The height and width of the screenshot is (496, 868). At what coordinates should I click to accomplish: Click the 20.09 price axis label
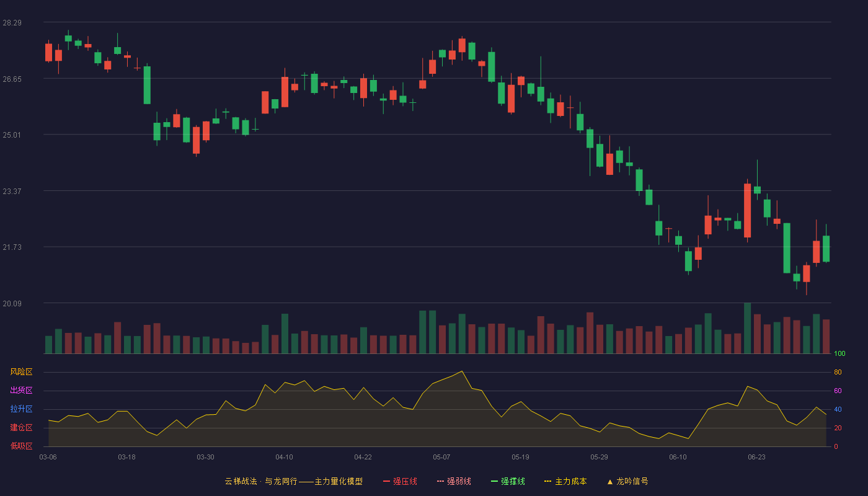click(x=12, y=303)
